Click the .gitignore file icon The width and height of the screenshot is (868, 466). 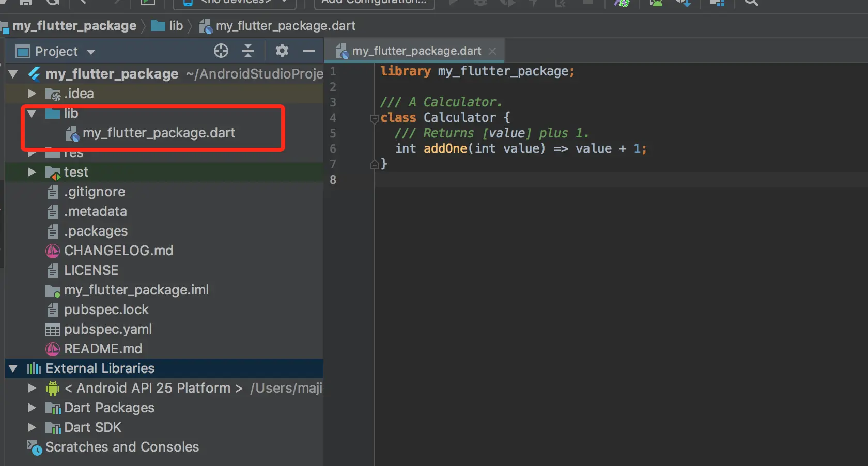pyautogui.click(x=53, y=192)
